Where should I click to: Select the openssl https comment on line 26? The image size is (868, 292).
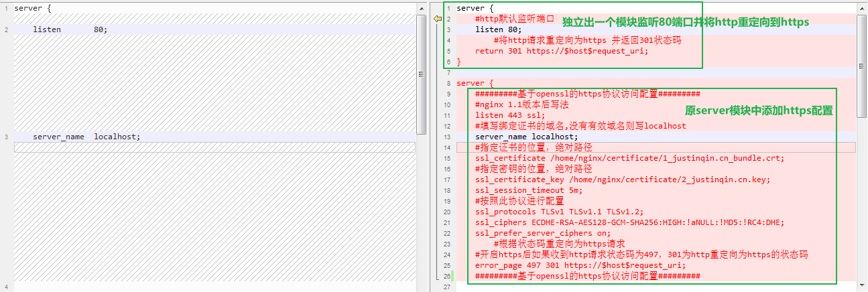(588, 276)
